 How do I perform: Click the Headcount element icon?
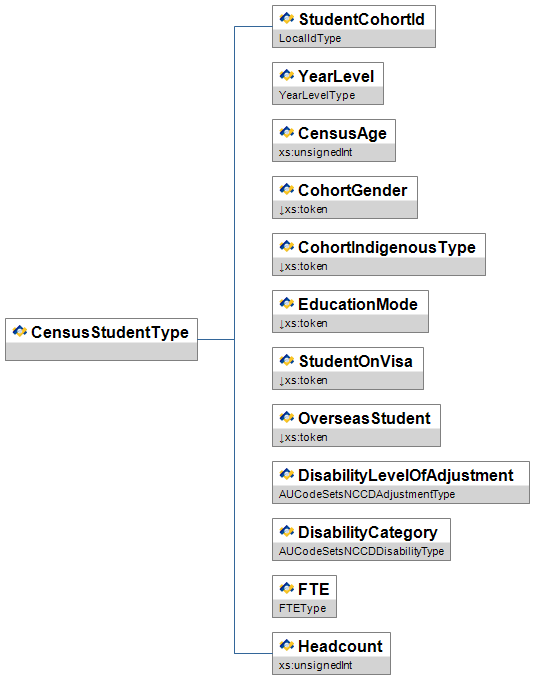[x=287, y=646]
